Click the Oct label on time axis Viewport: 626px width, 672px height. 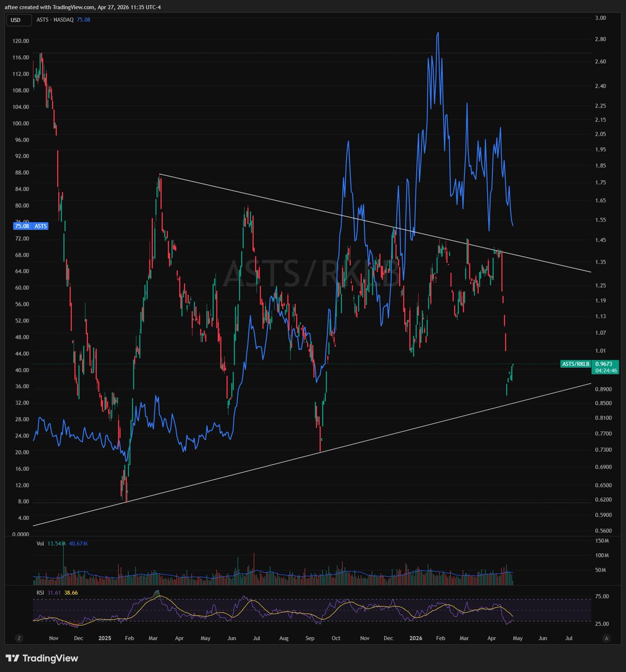click(337, 638)
